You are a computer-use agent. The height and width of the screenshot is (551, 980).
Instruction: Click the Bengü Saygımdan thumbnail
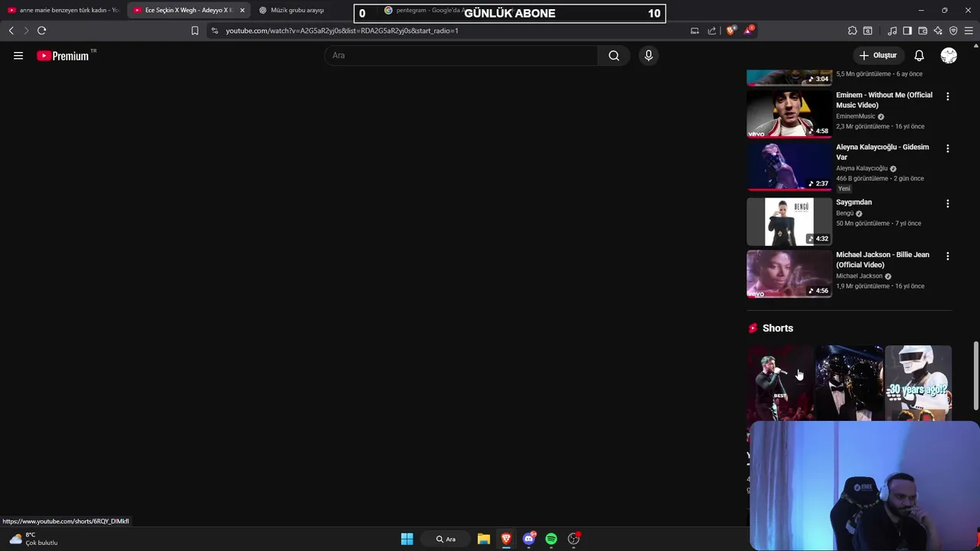[789, 222]
